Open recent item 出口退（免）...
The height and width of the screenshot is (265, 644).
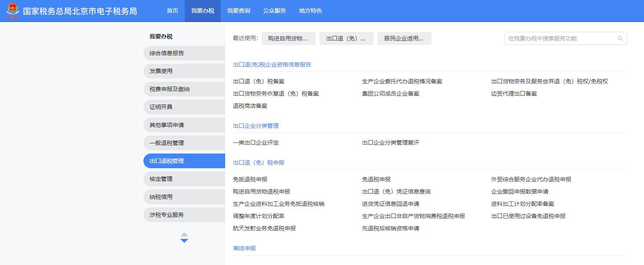point(347,38)
